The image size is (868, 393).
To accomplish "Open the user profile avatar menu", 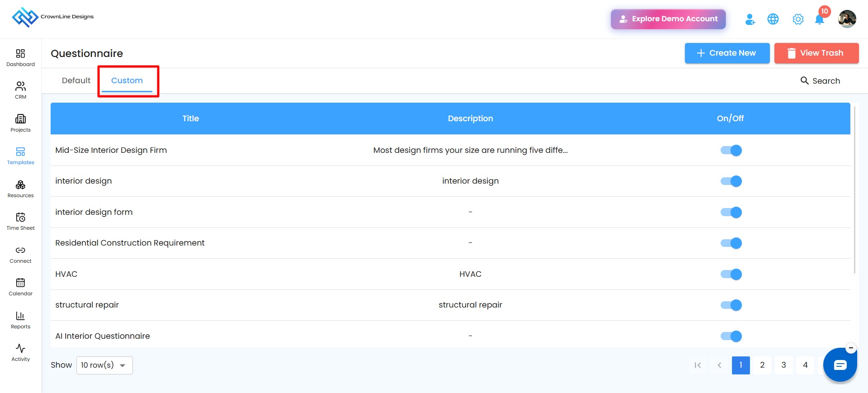I will 847,19.
